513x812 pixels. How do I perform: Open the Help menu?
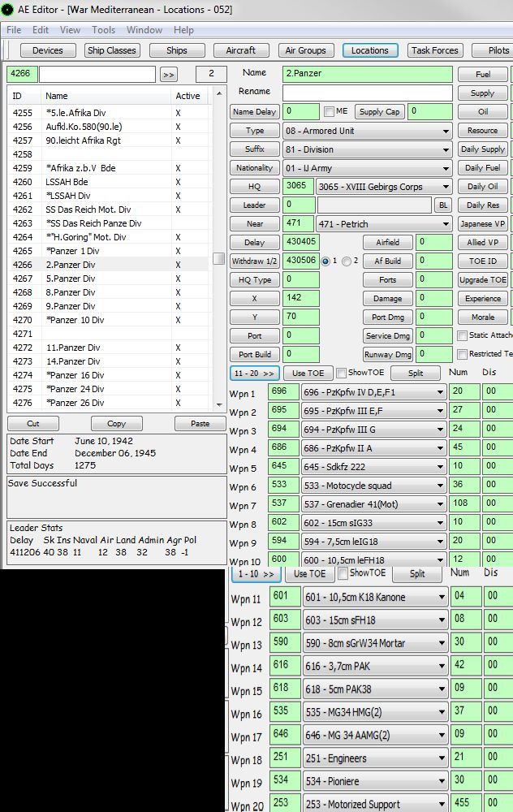[x=183, y=30]
